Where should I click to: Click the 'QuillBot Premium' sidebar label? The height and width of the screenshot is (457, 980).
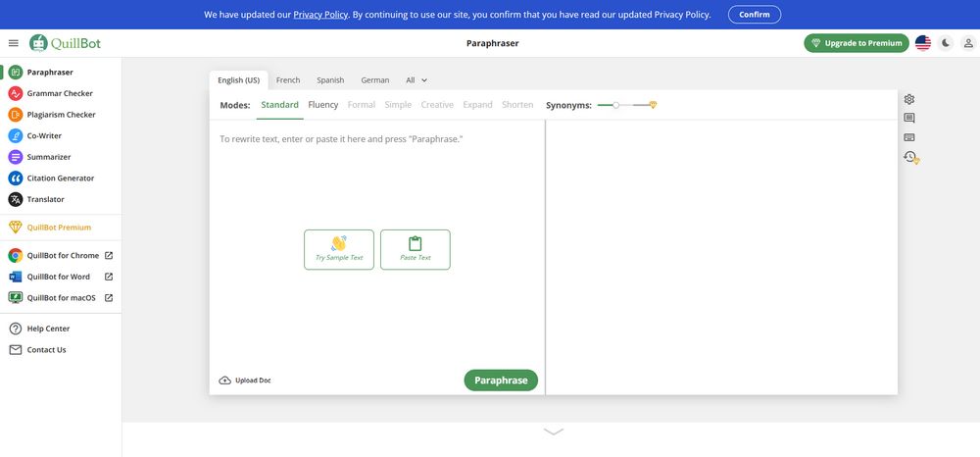coord(59,228)
